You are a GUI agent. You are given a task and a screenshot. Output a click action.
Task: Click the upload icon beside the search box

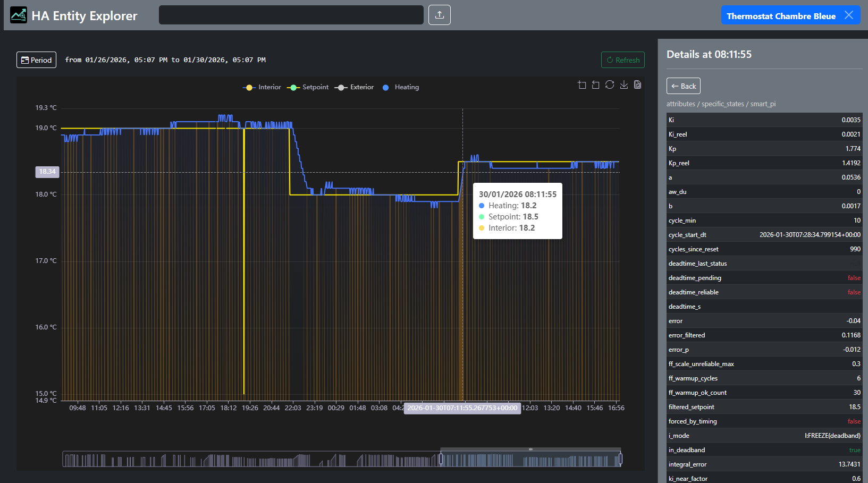440,15
